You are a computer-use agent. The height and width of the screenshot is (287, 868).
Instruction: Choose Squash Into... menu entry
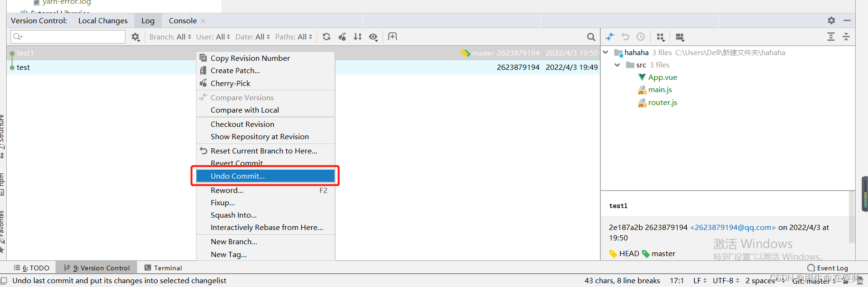(266, 215)
